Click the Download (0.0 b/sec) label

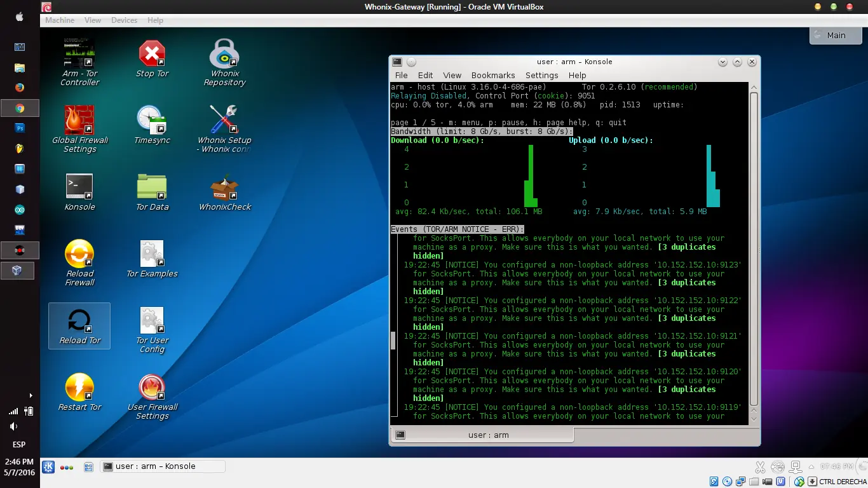click(x=437, y=140)
